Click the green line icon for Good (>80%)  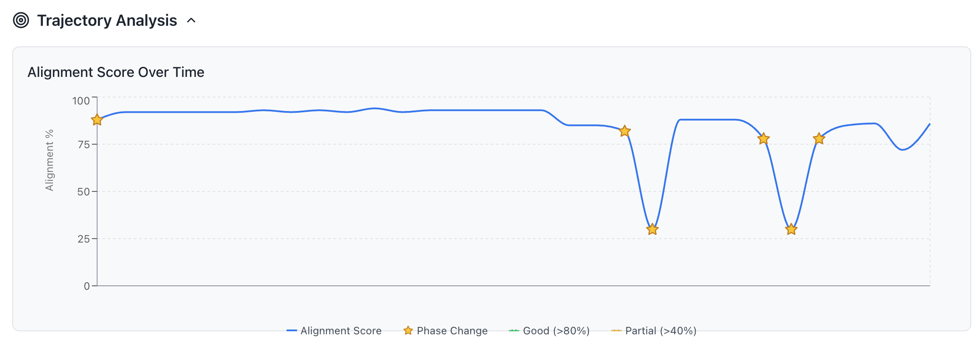tap(514, 330)
